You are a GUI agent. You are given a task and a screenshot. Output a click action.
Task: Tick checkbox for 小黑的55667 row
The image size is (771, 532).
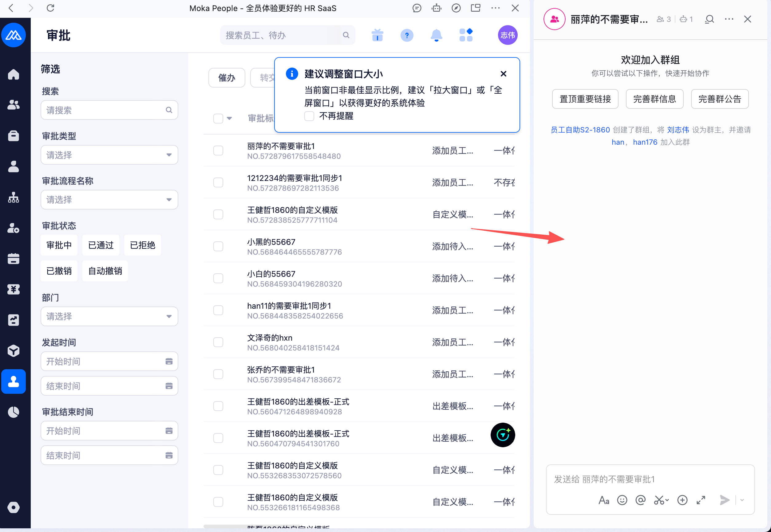pos(218,246)
